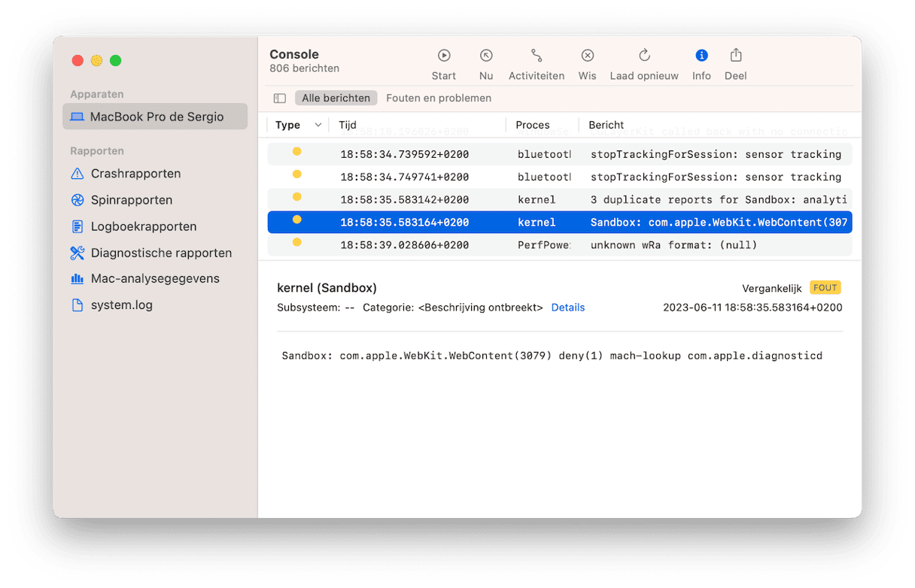Toggle the sidebar filter panel icon

tap(280, 99)
